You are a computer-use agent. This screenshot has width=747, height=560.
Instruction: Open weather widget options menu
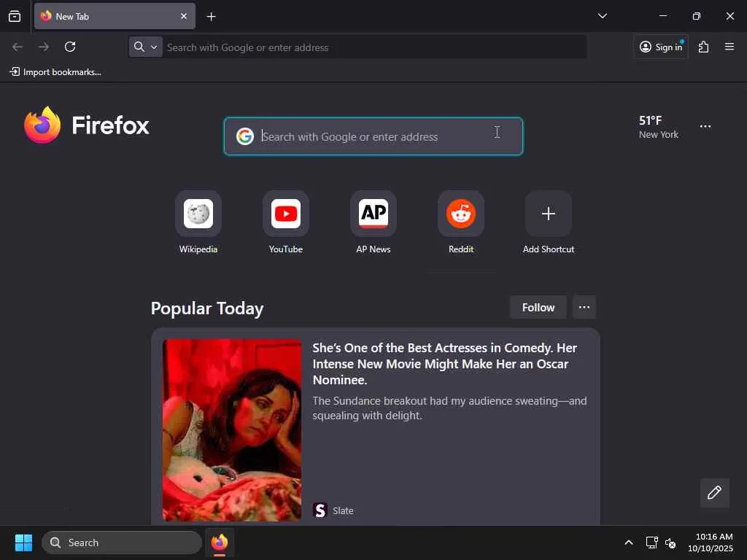(x=705, y=126)
